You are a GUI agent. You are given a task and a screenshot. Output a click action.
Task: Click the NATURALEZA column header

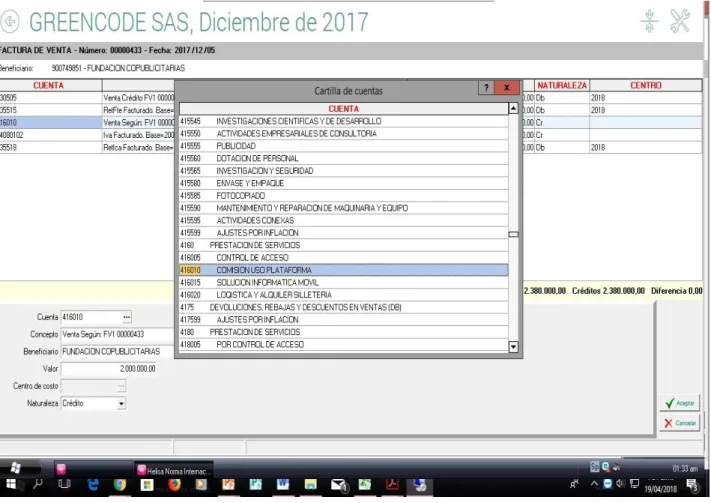click(x=562, y=85)
